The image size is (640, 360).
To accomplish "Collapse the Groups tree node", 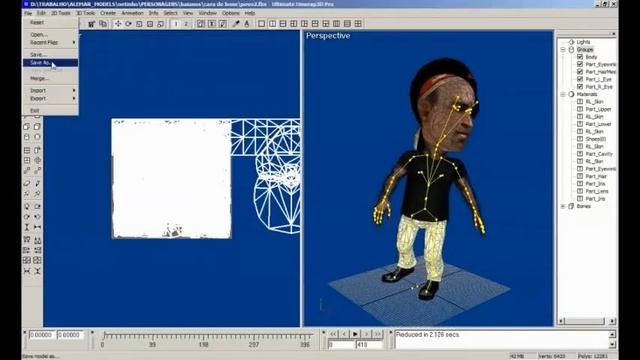I will (563, 49).
